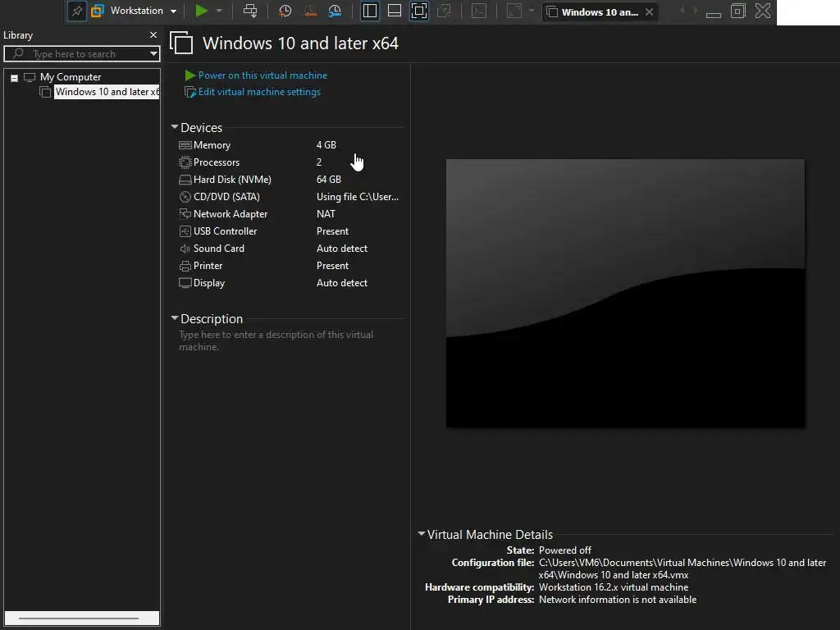The image size is (840, 630).
Task: Toggle the pin toolbar icon
Action: pos(77,11)
